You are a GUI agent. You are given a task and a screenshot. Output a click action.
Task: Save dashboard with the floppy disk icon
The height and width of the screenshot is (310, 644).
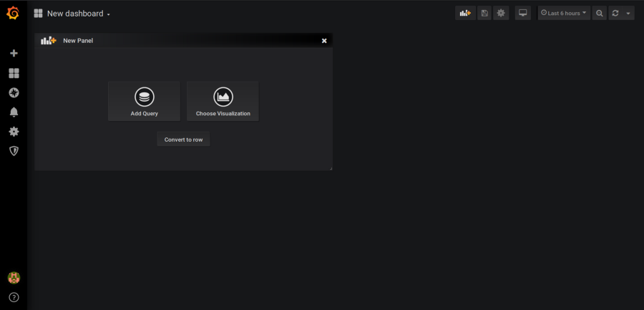point(484,13)
